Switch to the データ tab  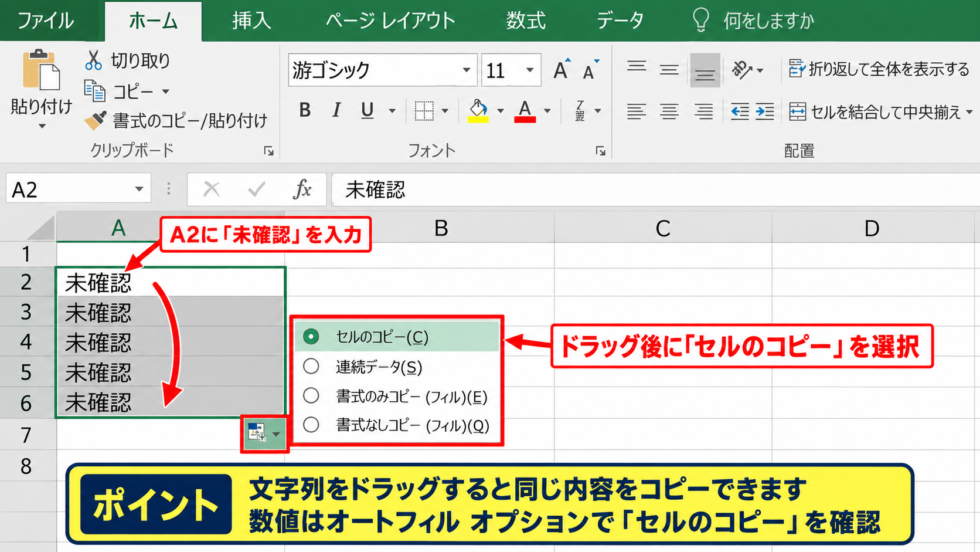click(x=620, y=21)
